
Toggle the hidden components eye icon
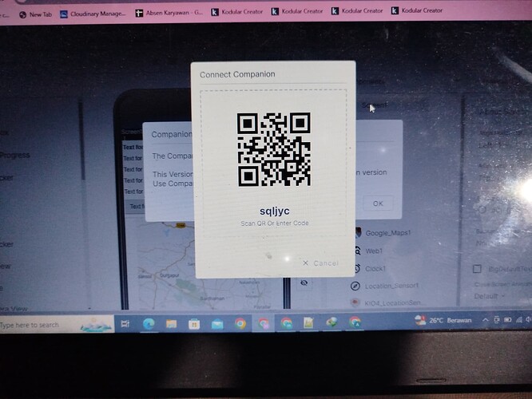[x=304, y=283]
